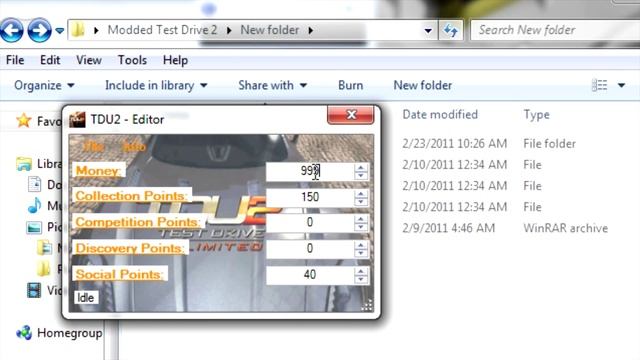Select the Documents library icon
This screenshot has width=640, height=360.
tap(35, 184)
